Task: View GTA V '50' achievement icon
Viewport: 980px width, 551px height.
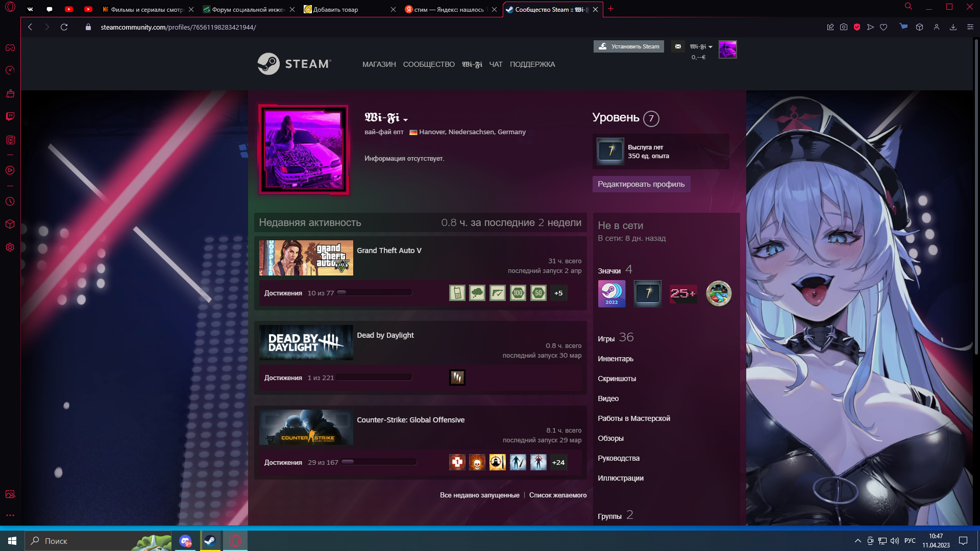Action: tap(538, 293)
